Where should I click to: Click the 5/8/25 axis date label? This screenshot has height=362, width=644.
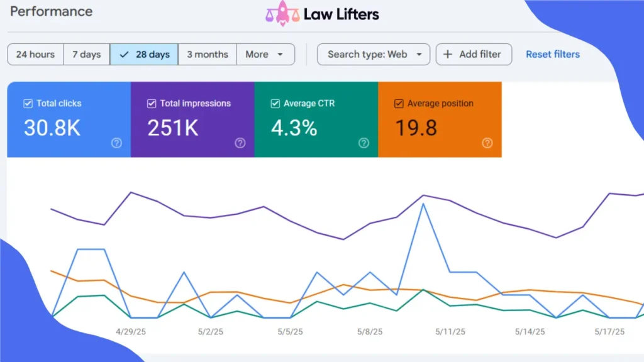click(x=370, y=332)
